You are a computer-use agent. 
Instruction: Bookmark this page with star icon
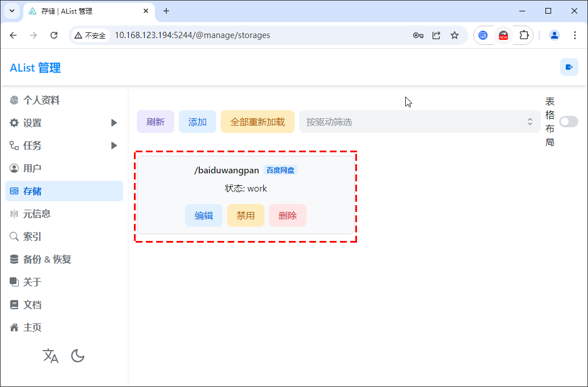[455, 35]
